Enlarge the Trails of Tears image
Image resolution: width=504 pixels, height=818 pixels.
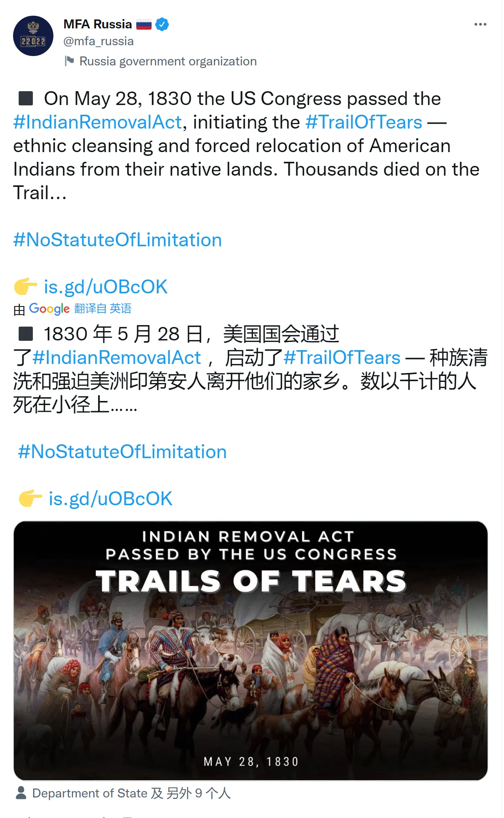251,650
